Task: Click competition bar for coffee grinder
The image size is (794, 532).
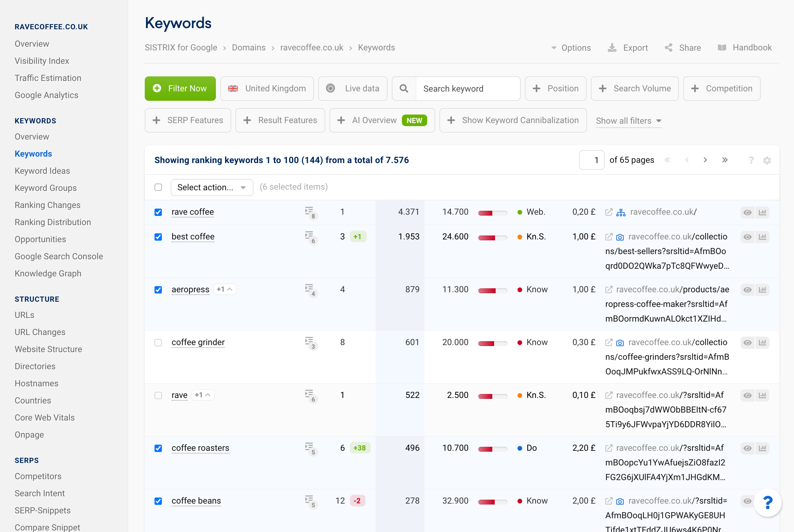Action: (493, 343)
